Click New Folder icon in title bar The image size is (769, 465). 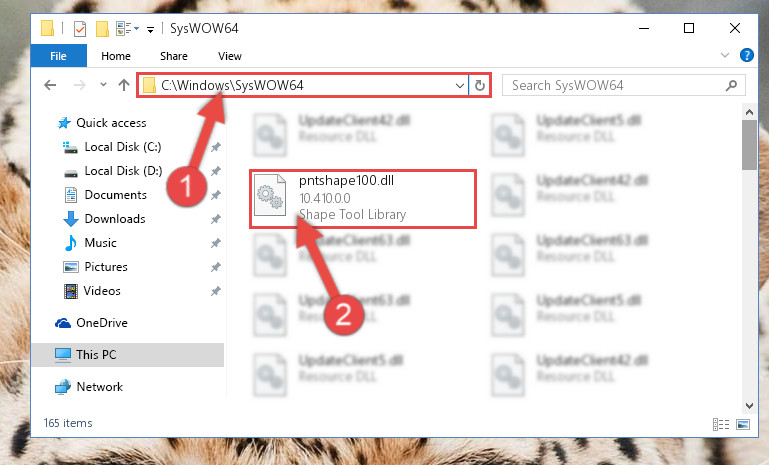102,29
